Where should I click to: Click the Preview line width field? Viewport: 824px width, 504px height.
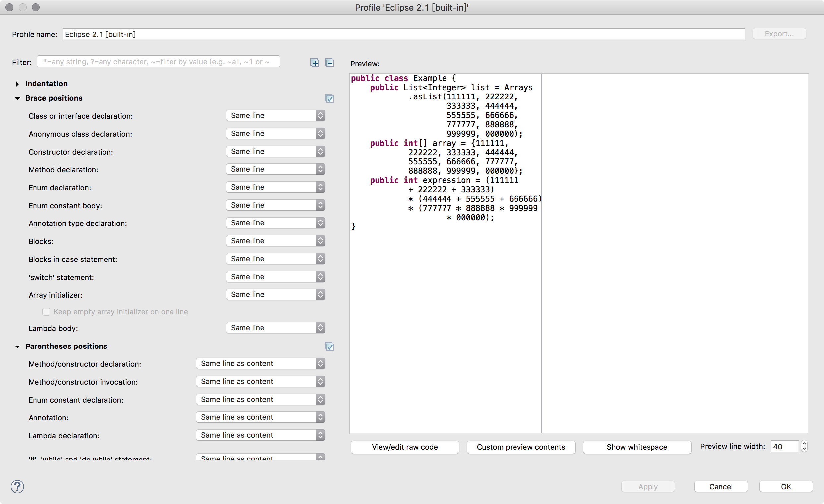[784, 447]
